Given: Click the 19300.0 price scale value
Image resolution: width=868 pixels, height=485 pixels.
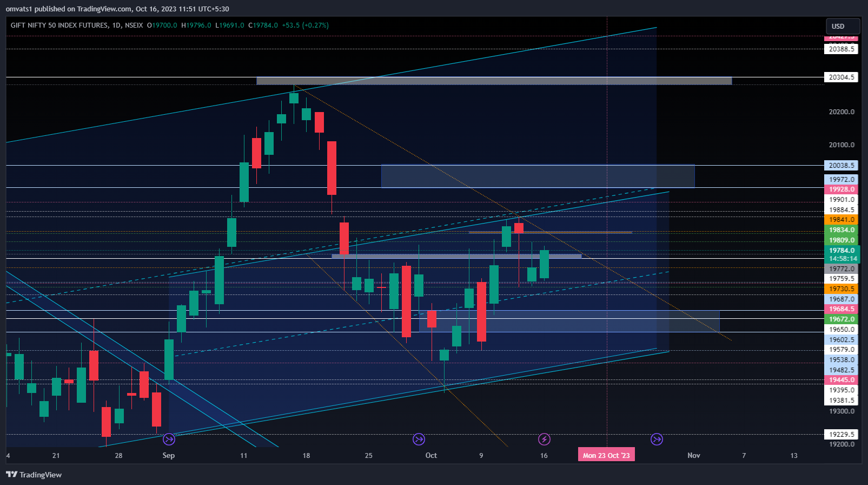Looking at the screenshot, I should click(x=842, y=411).
